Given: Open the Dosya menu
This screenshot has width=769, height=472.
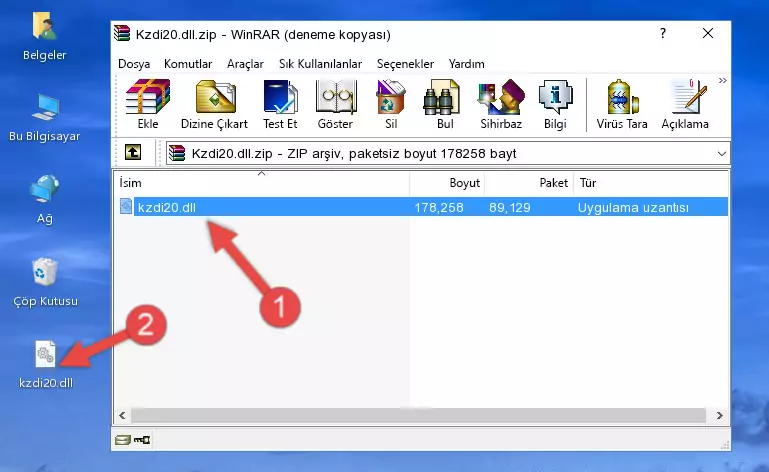Looking at the screenshot, I should coord(134,64).
